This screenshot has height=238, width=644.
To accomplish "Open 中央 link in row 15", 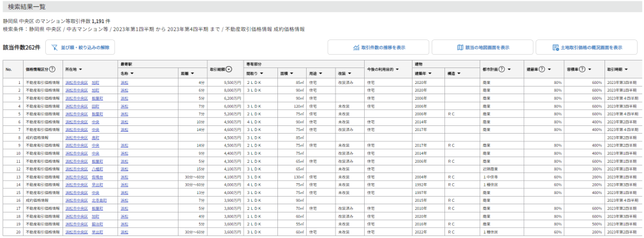I will coord(95,193).
